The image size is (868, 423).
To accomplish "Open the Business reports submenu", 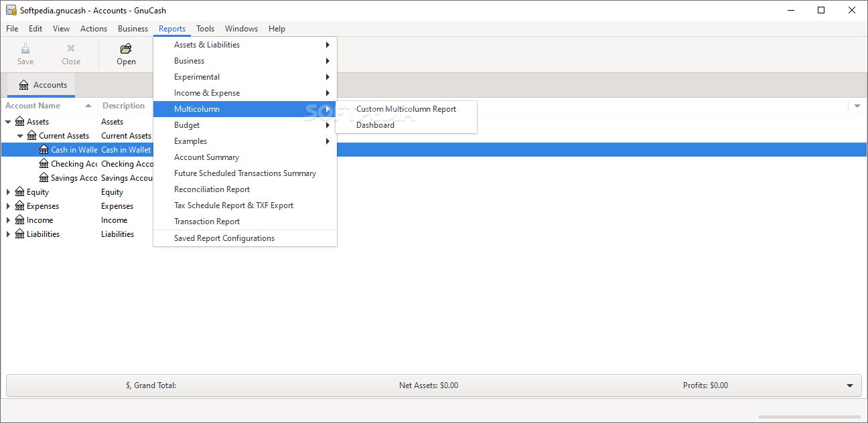I will (245, 61).
